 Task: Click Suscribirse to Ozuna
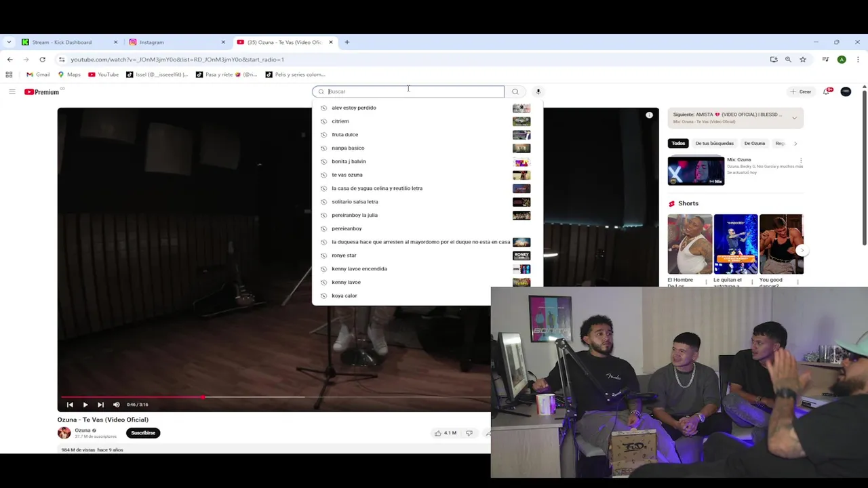pos(143,433)
